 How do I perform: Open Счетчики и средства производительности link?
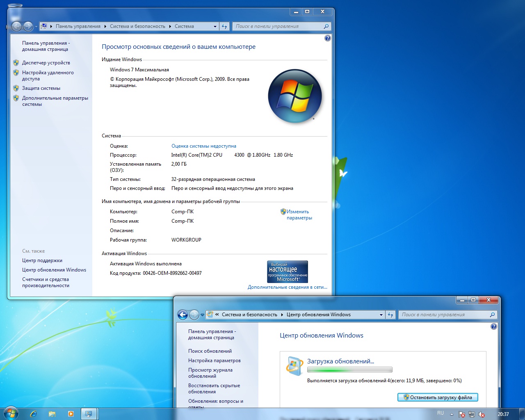pos(46,282)
